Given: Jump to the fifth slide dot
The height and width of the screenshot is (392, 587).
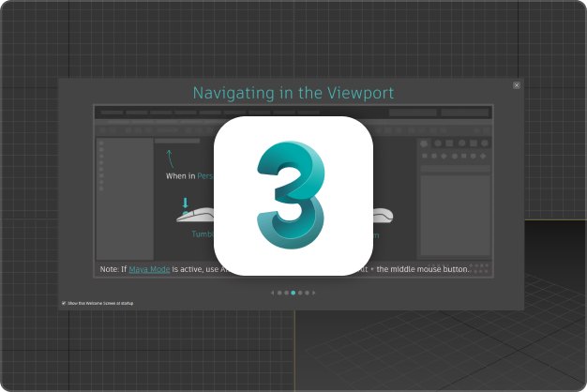Looking at the screenshot, I should point(307,293).
